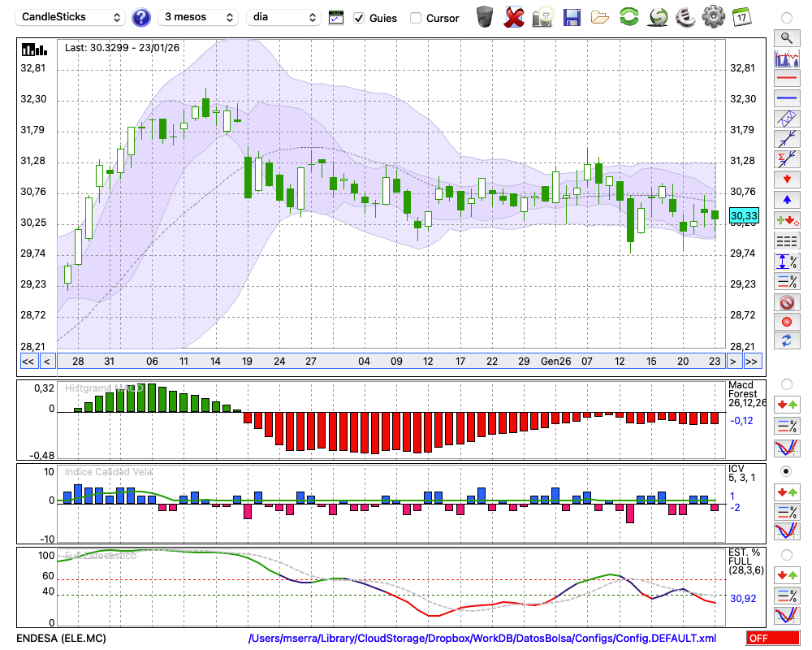
Task: Expand the dia interval dropdown
Action: tap(285, 17)
